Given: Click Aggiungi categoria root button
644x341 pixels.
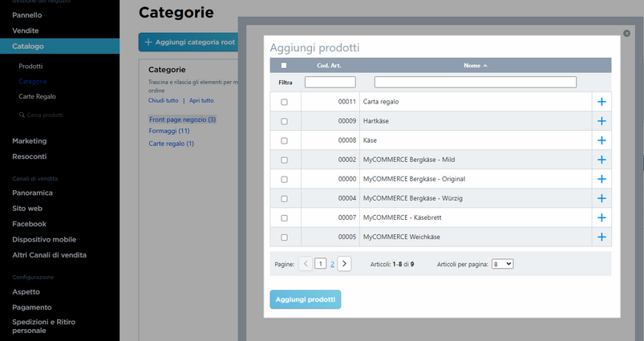Looking at the screenshot, I should pyautogui.click(x=188, y=43).
